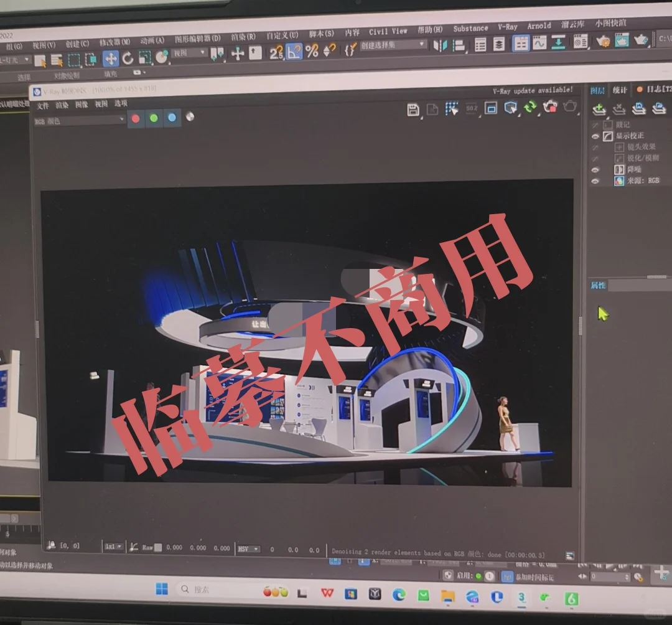Switch to the 统计 tab
The width and height of the screenshot is (672, 625).
pos(620,90)
